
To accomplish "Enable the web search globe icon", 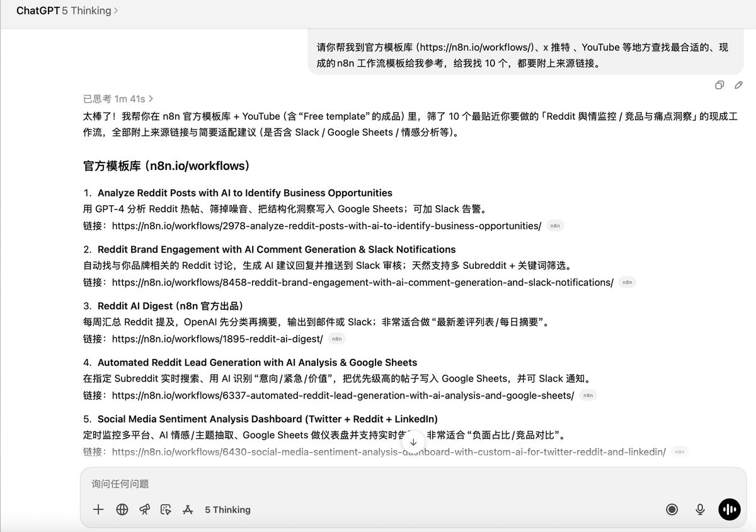I will [x=122, y=509].
